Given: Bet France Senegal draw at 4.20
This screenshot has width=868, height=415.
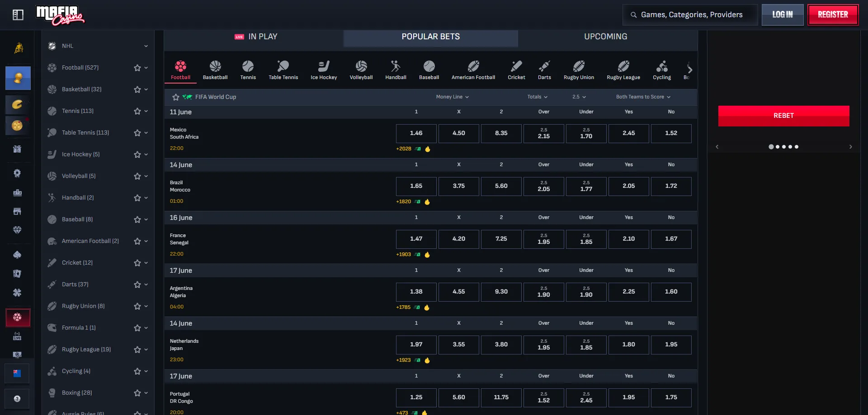Looking at the screenshot, I should click(459, 239).
